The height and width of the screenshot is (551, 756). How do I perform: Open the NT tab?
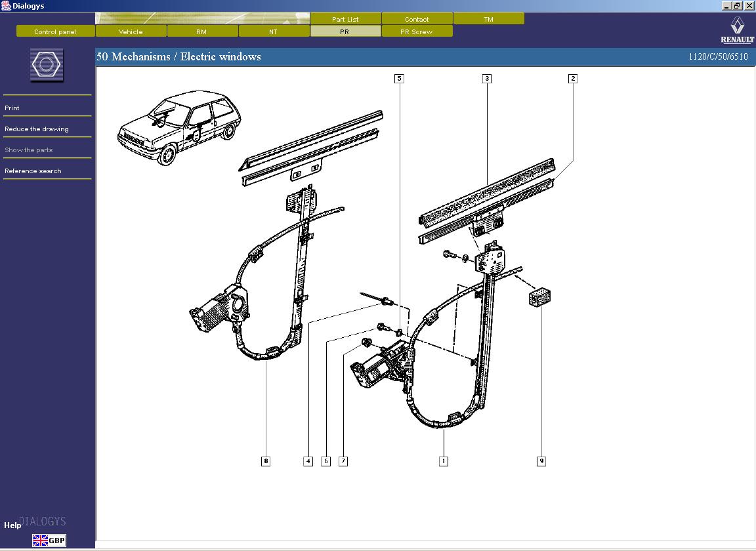[274, 31]
